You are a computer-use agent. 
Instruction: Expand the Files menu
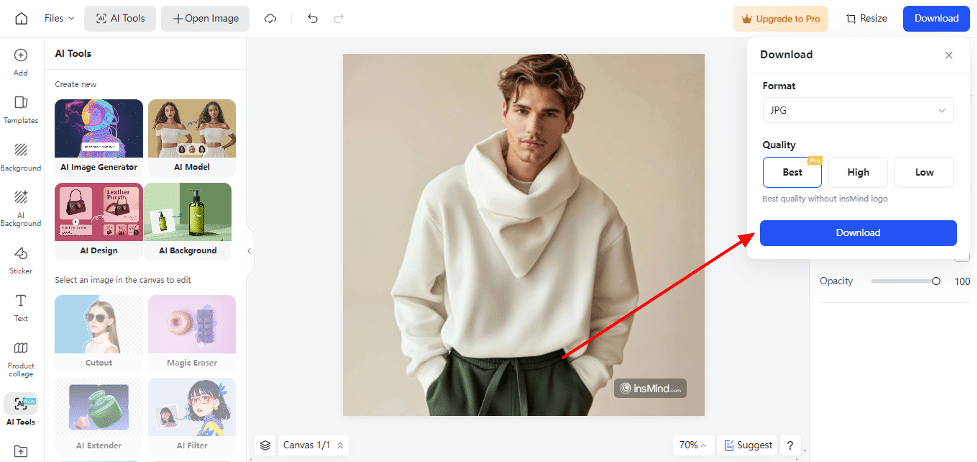click(x=59, y=19)
